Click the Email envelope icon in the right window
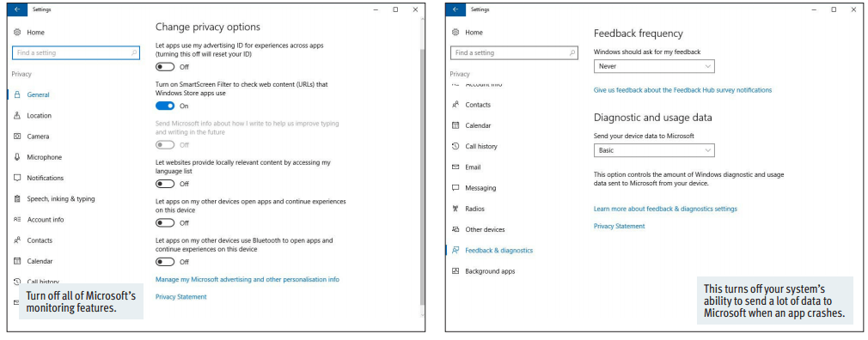The width and height of the screenshot is (868, 340). pyautogui.click(x=455, y=167)
